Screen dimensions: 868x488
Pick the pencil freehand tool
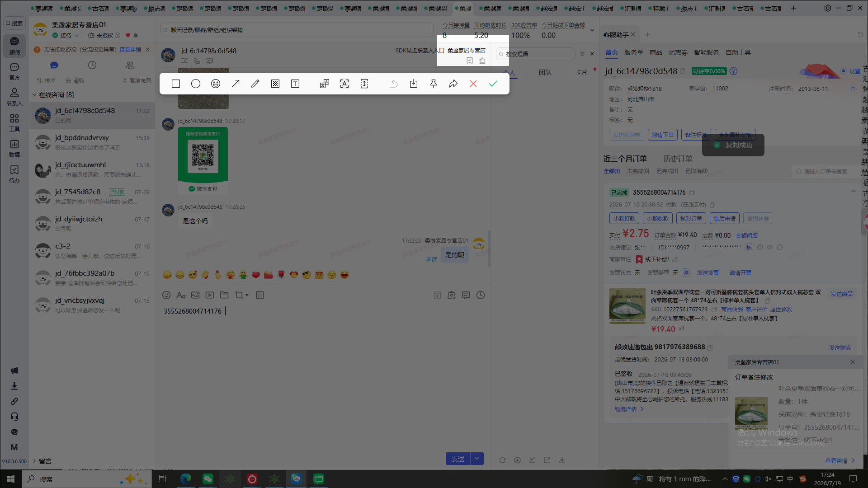point(255,84)
